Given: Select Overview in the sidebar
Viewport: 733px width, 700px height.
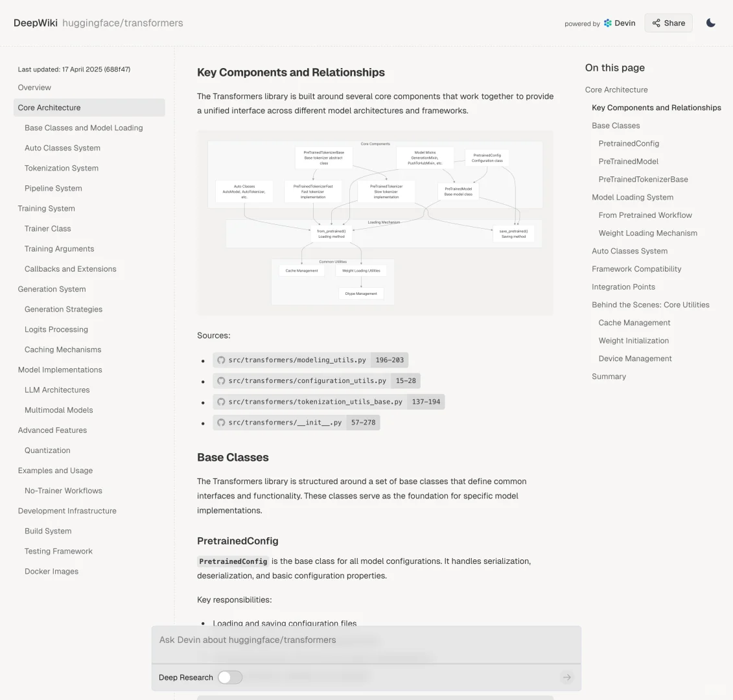Looking at the screenshot, I should click(34, 87).
